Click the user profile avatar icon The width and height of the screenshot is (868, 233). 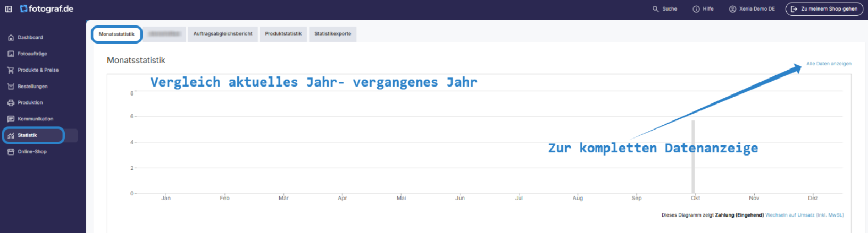[x=732, y=9]
